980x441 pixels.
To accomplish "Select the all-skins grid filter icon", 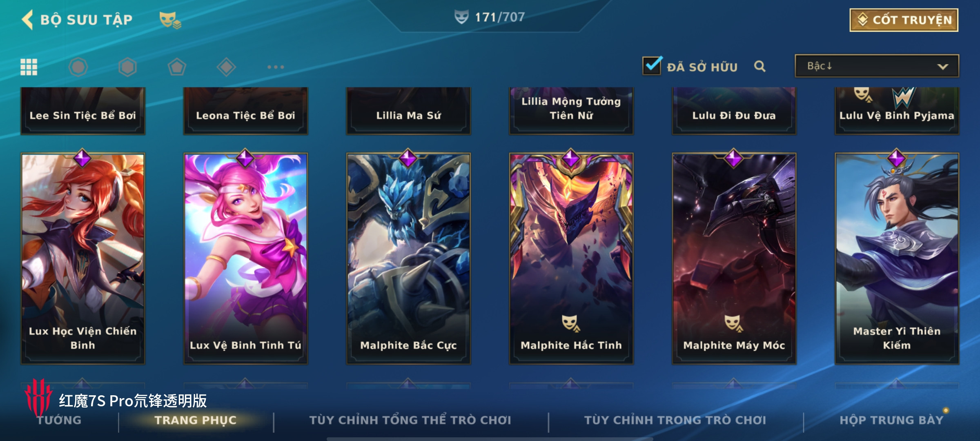I will coord(29,67).
